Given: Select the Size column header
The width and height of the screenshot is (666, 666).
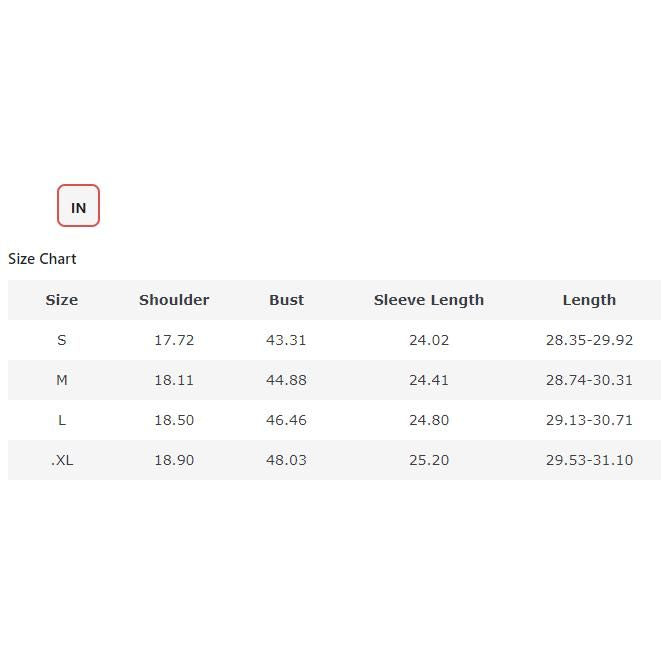Looking at the screenshot, I should point(61,300).
